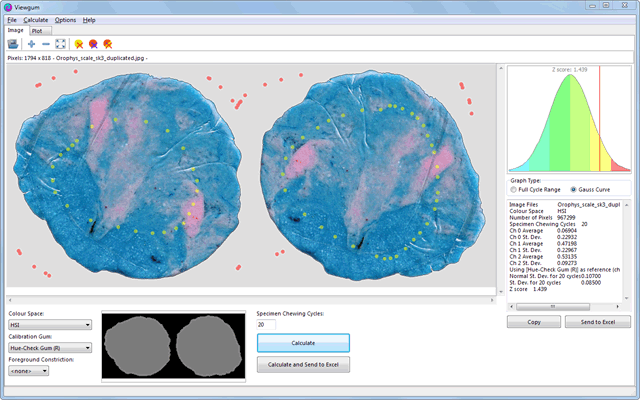Open the Colour Space dropdown
Viewport: 640px width, 400px height.
49,324
